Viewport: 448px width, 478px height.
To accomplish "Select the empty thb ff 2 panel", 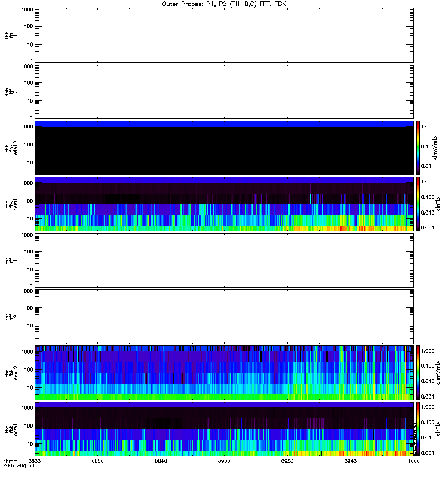I will 224,91.
